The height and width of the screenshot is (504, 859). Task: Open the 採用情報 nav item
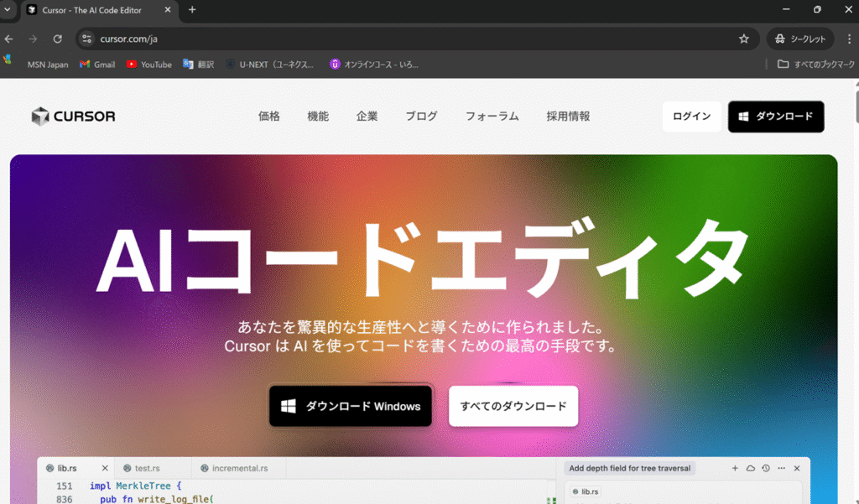[568, 116]
